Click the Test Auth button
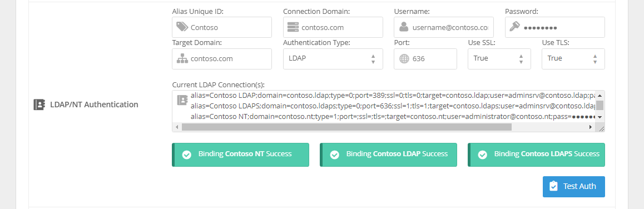The image size is (644, 209). [574, 186]
